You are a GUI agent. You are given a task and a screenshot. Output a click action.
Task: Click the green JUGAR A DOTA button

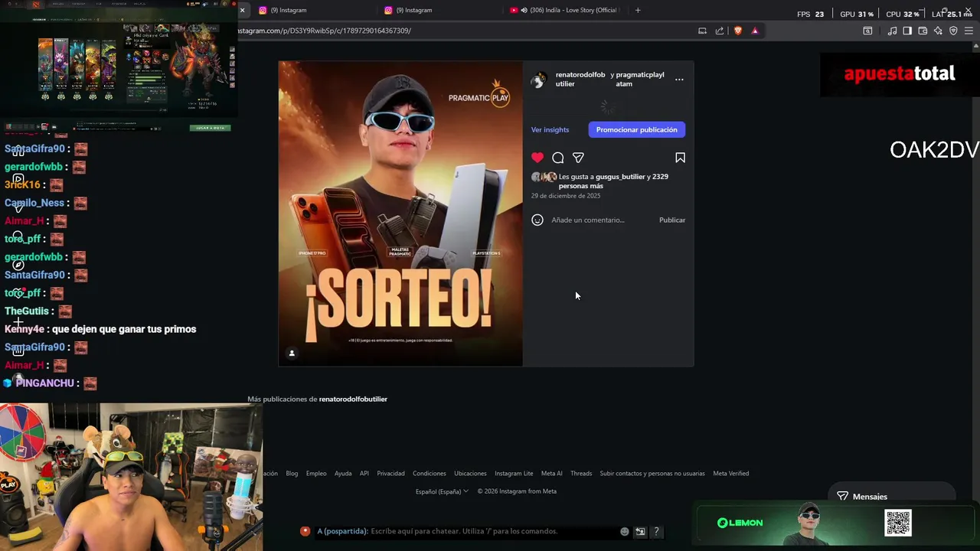click(x=210, y=128)
